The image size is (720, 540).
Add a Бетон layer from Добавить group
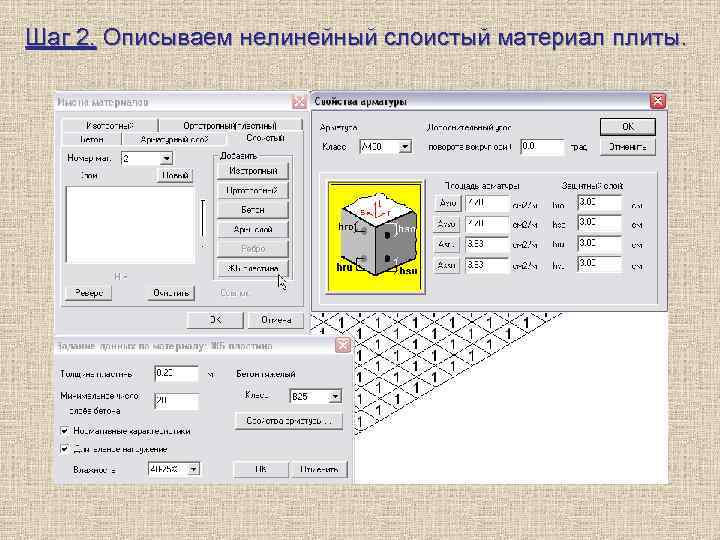(253, 210)
